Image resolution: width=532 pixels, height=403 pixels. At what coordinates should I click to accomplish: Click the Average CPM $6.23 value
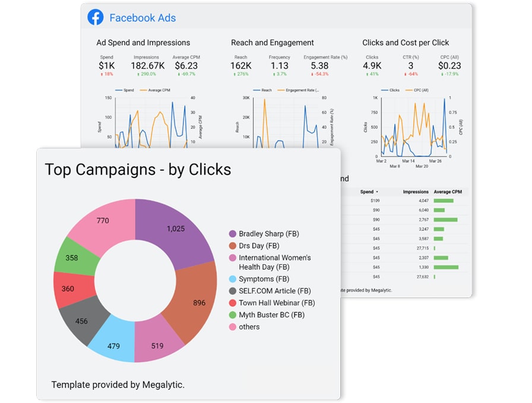tap(186, 65)
